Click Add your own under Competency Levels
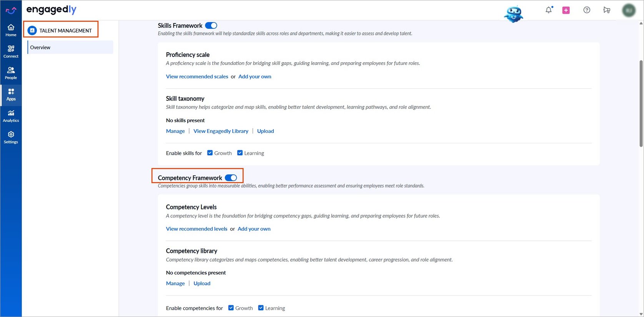Image resolution: width=644 pixels, height=317 pixels. point(254,229)
